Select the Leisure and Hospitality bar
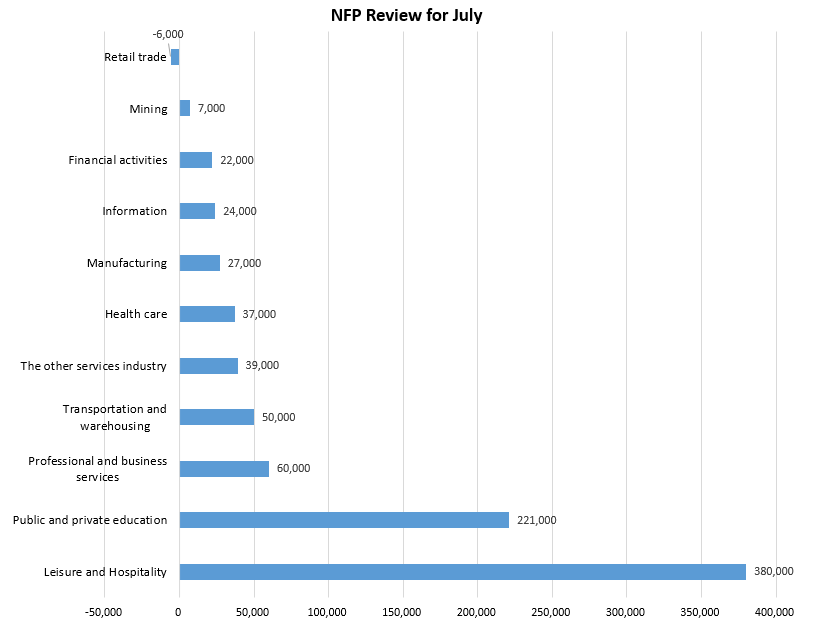 coord(462,572)
